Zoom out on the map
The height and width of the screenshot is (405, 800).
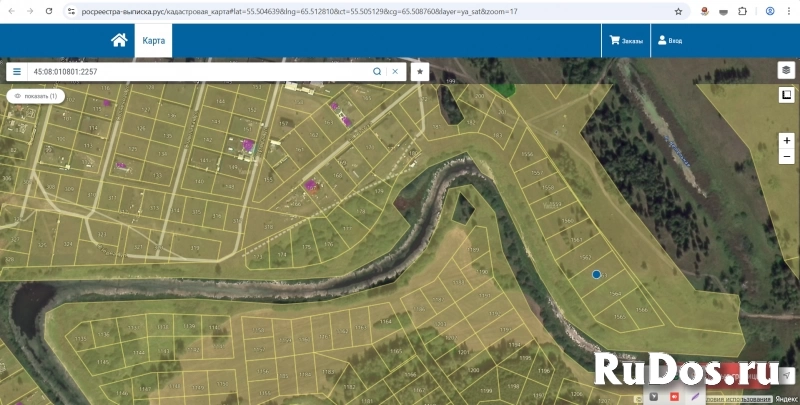pyautogui.click(x=786, y=157)
